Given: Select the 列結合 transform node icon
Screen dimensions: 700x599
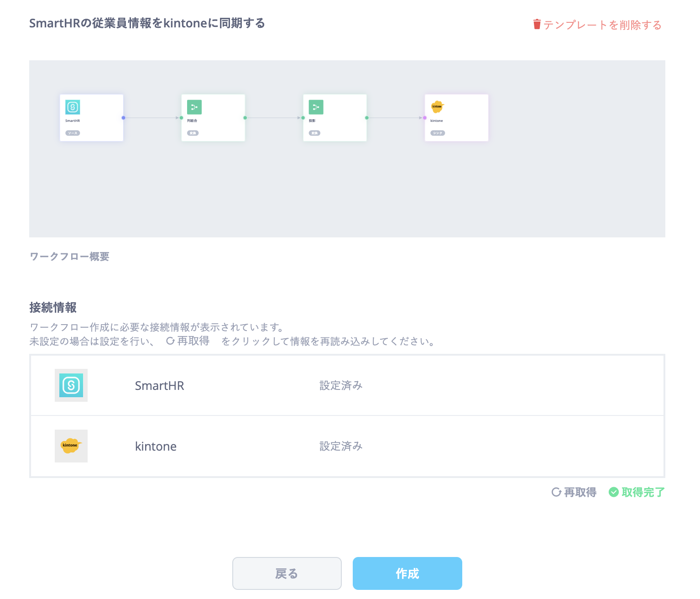Looking at the screenshot, I should tap(194, 107).
